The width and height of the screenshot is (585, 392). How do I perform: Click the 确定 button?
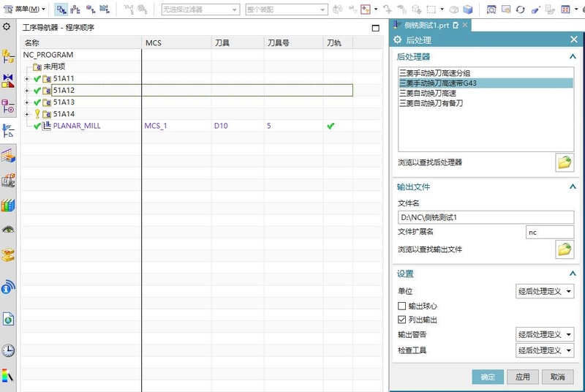point(488,377)
